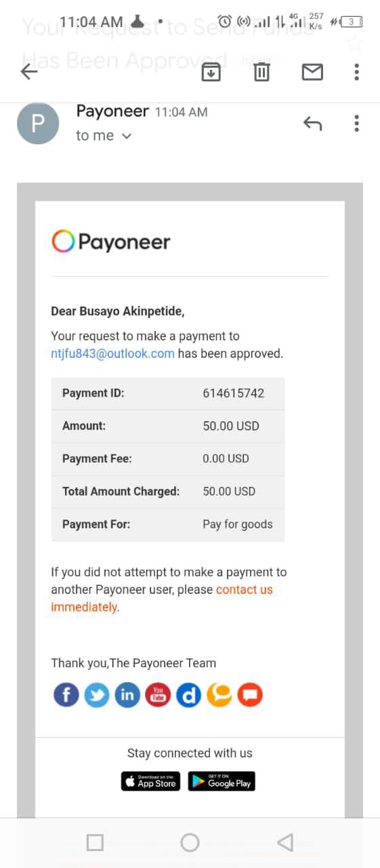Tap the Get it on Google Play badge

(221, 781)
